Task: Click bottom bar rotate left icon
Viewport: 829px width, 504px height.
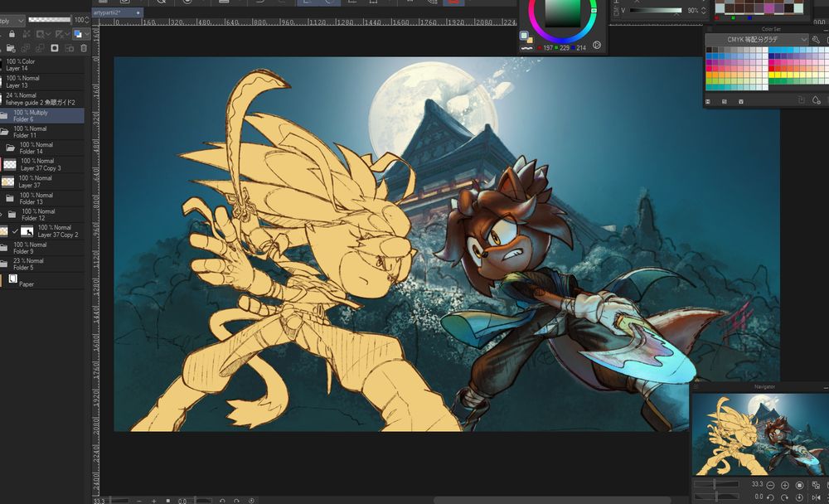Action: [222, 501]
